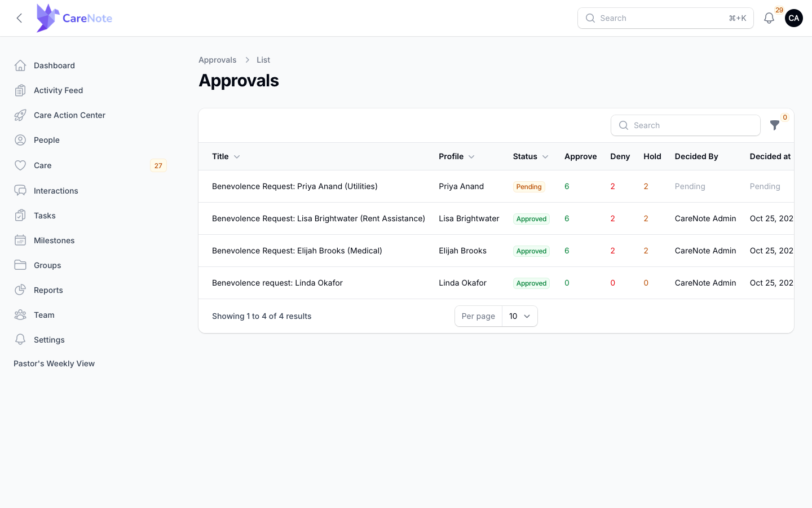The image size is (812, 508).
Task: Focus the global Search field in header
Action: click(x=665, y=18)
